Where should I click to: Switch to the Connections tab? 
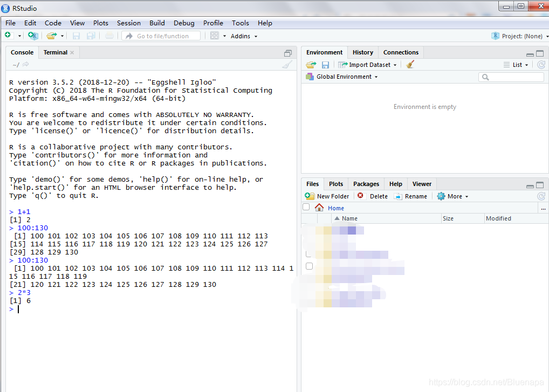pos(401,52)
